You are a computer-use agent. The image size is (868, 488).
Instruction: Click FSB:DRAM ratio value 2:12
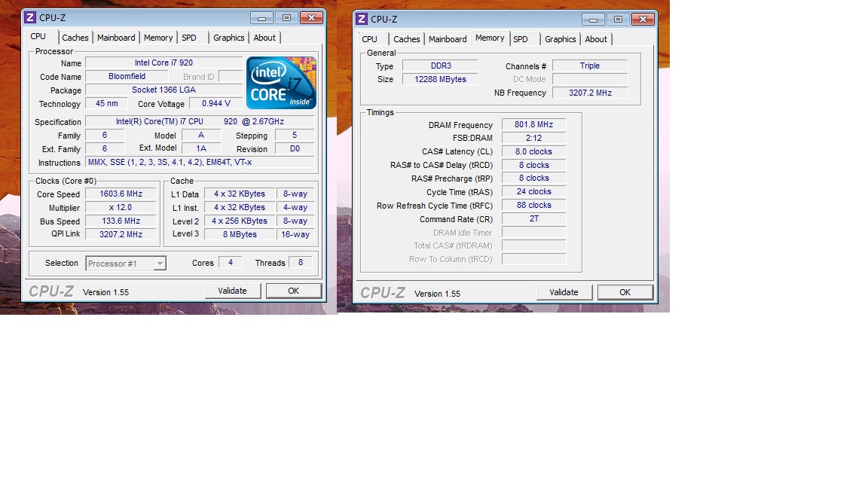533,138
